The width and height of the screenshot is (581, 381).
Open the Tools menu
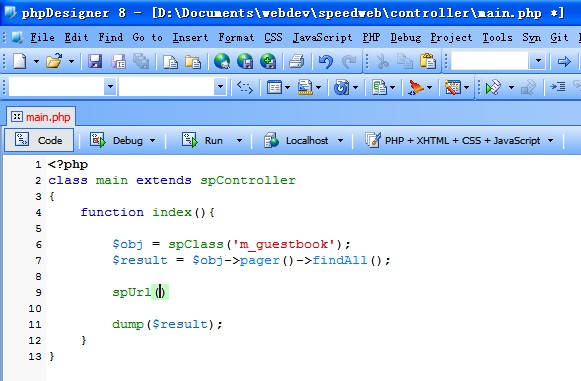[497, 37]
